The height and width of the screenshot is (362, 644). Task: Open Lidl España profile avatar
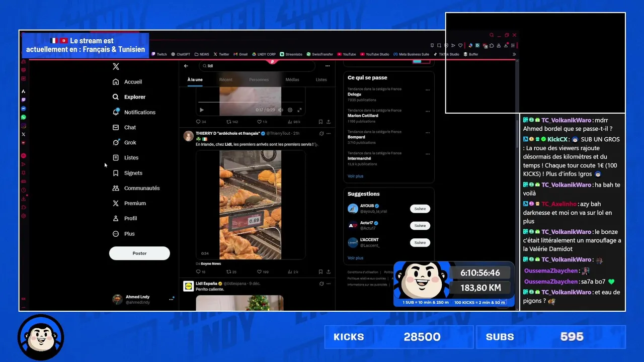188,286
